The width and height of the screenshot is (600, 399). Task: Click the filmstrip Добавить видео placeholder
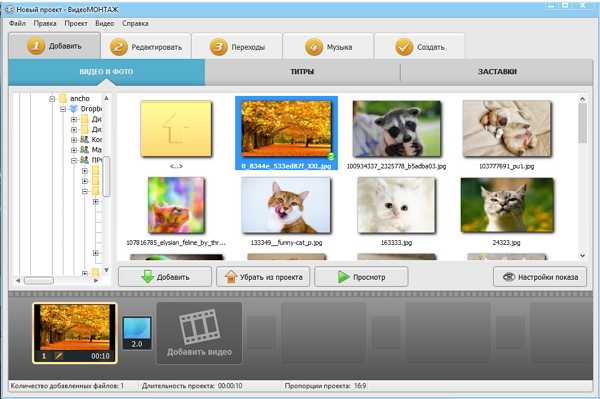[x=199, y=333]
